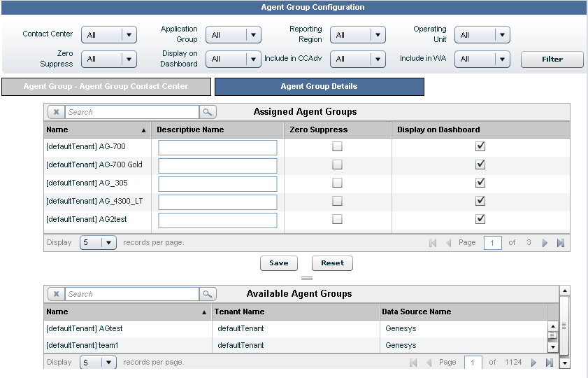Check Zero Suppress for AG-700 Gold

click(337, 164)
